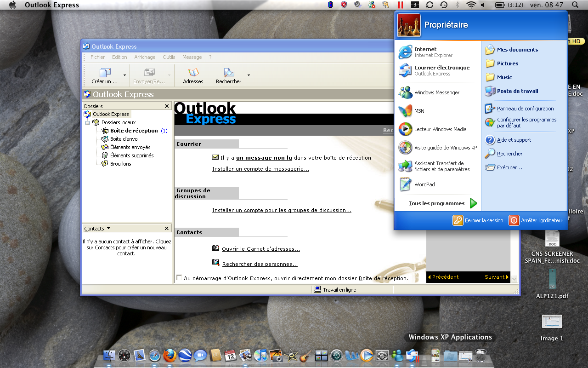Expand Tous les programmes
588x368 pixels.
[x=443, y=203]
